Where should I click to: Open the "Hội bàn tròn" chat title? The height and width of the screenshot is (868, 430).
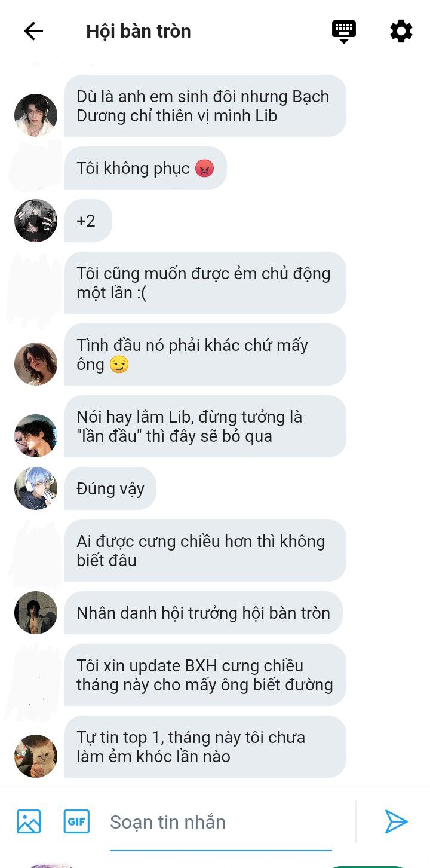click(x=139, y=31)
